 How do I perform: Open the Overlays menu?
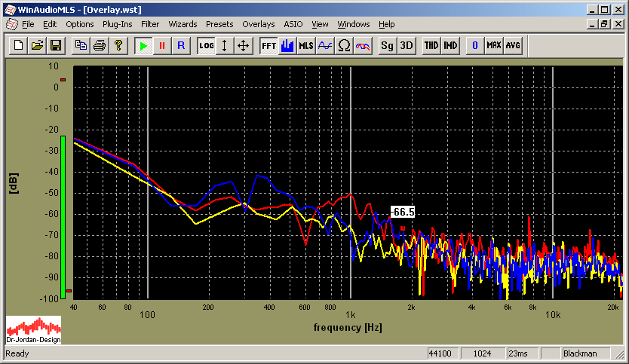259,24
